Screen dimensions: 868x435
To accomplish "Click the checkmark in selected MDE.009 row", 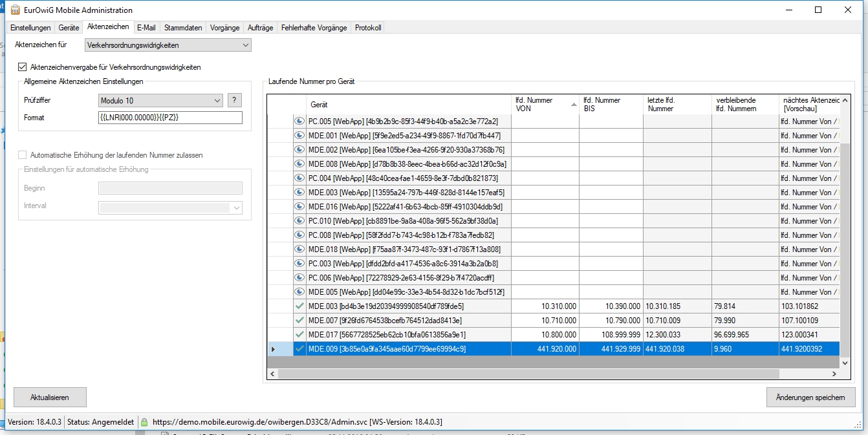I will [299, 349].
